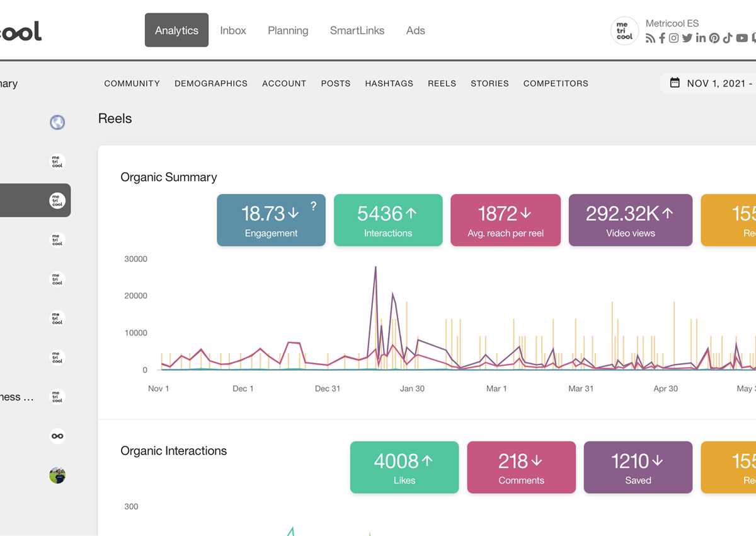Click the Facebook icon in the header
Screen dimensions: 756x536
tap(662, 38)
